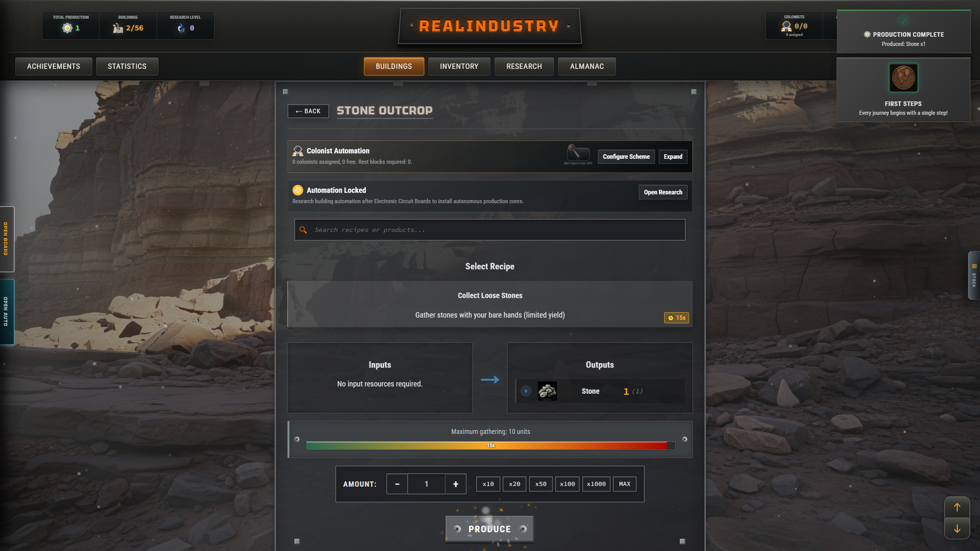Viewport: 980px width, 551px height.
Task: Set amount to MAX
Action: (x=624, y=484)
